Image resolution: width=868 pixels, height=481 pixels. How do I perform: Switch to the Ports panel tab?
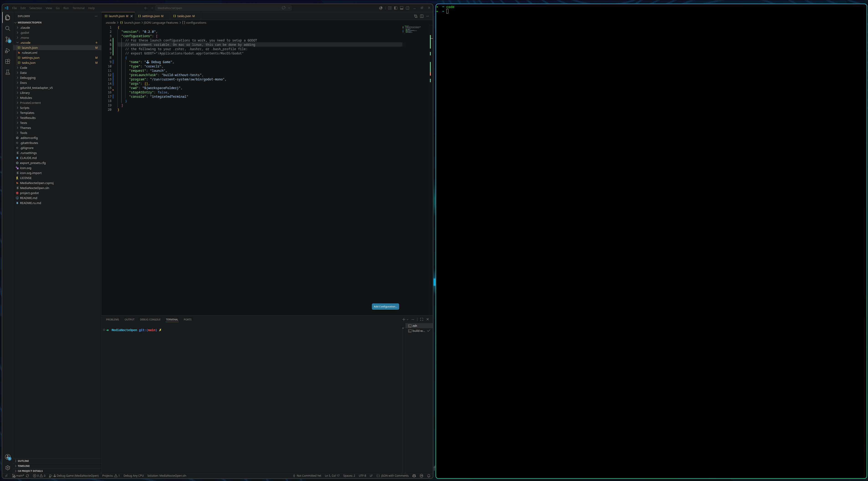pos(187,320)
